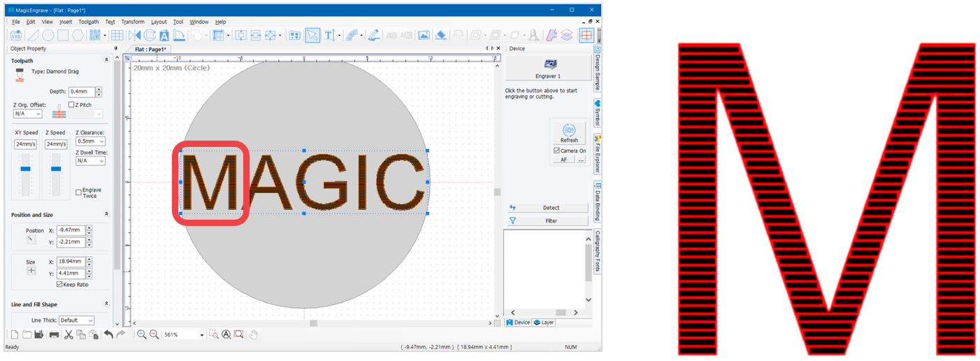Image resolution: width=980 pixels, height=361 pixels.
Task: Open the Z Clearance dropdown
Action: (x=90, y=141)
